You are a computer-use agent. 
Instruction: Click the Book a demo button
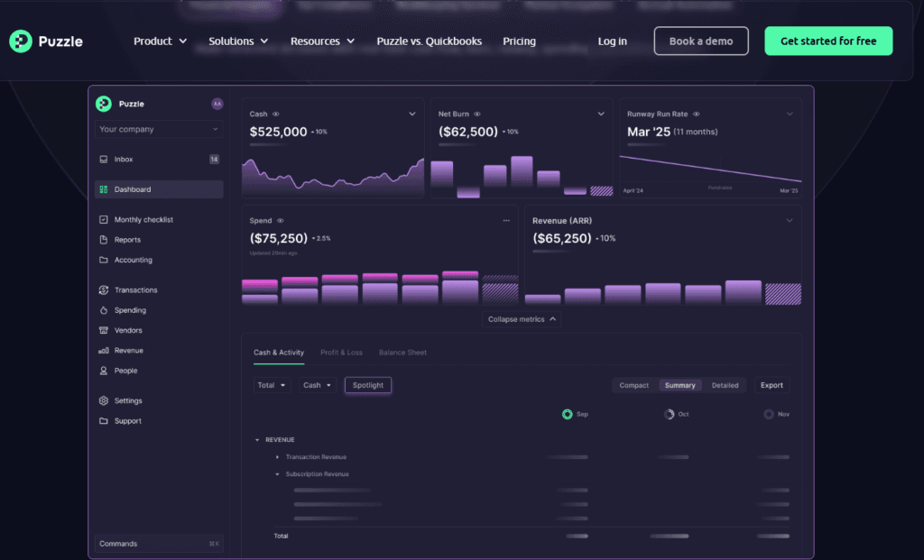tap(700, 41)
